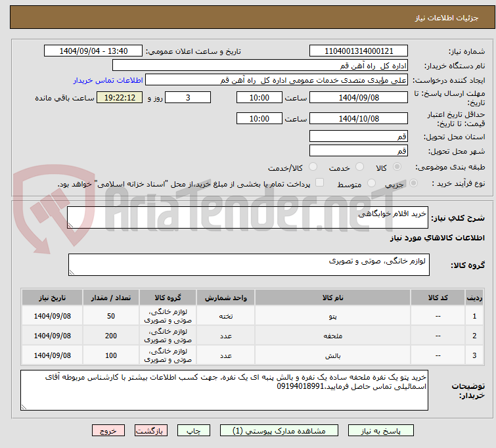Click the announcement date field 1404/09/04 - 13:40
Image resolution: width=496 pixels, height=448 pixels.
[93, 51]
